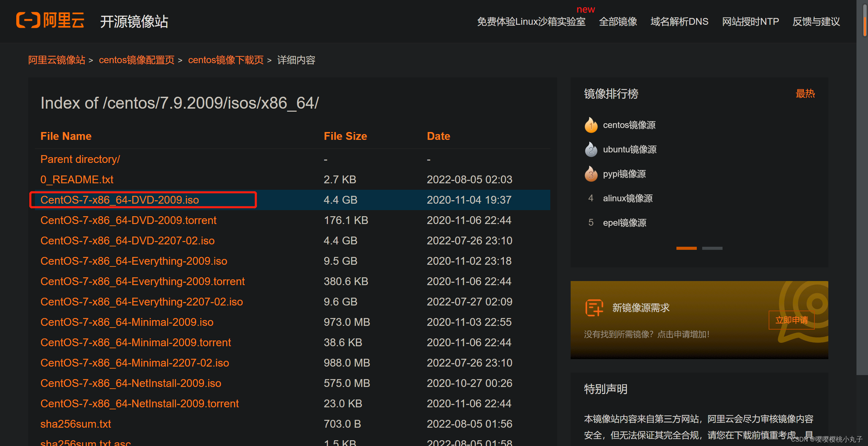This screenshot has height=446, width=868.
Task: Open pypi镜像源 in ranking list
Action: pos(624,174)
